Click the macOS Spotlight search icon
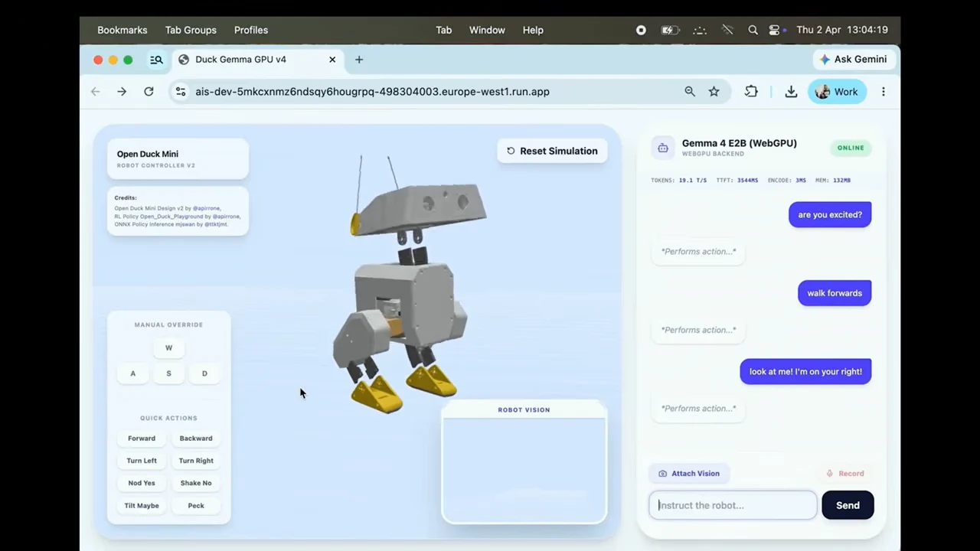The image size is (980, 551). (753, 30)
